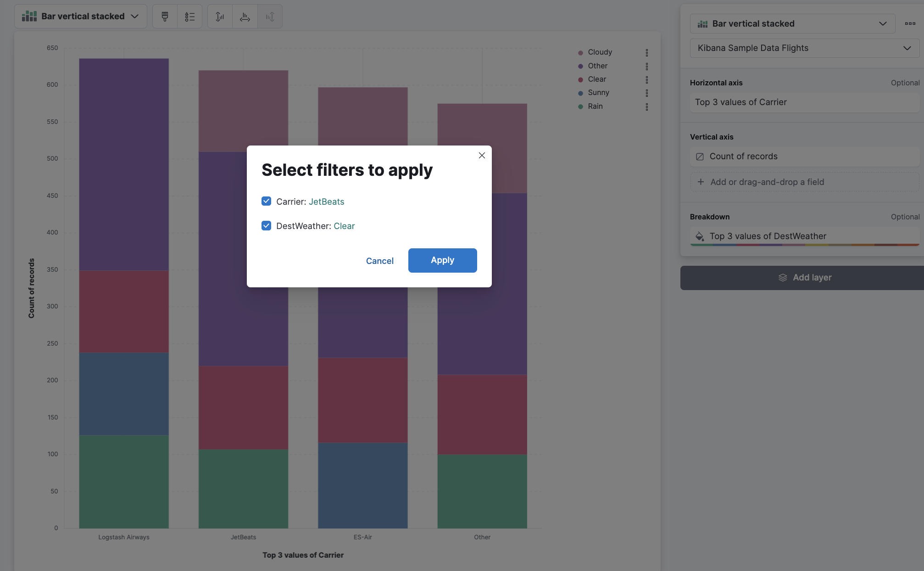Screen dimensions: 924x571
Task: Check the Sunny legend item options toggle
Action: click(x=647, y=93)
